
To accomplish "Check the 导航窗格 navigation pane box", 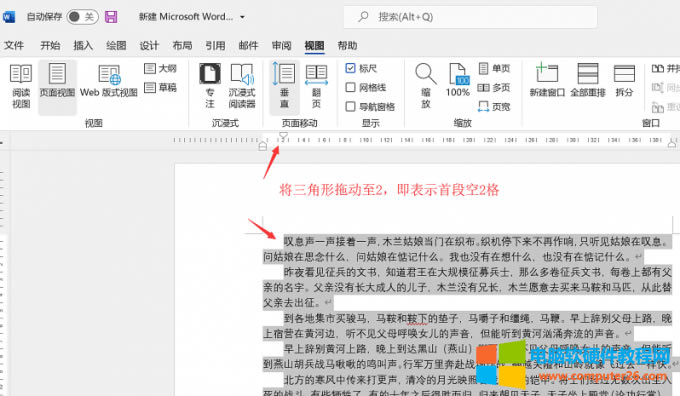I will coord(350,106).
